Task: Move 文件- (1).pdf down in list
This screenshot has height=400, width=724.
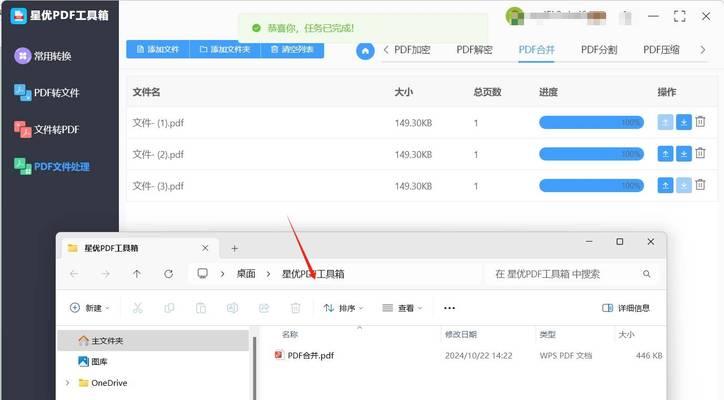Action: (x=684, y=122)
